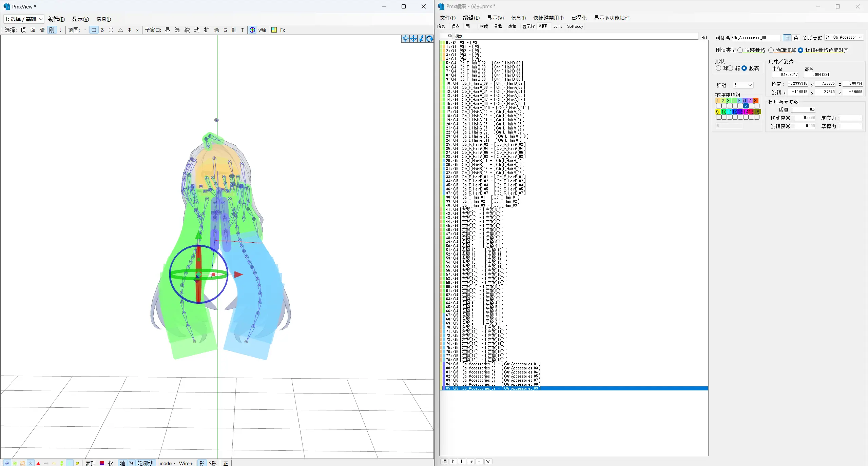Image resolution: width=868 pixels, height=466 pixels.
Task: Select the rectangle range selection tool
Action: point(94,30)
